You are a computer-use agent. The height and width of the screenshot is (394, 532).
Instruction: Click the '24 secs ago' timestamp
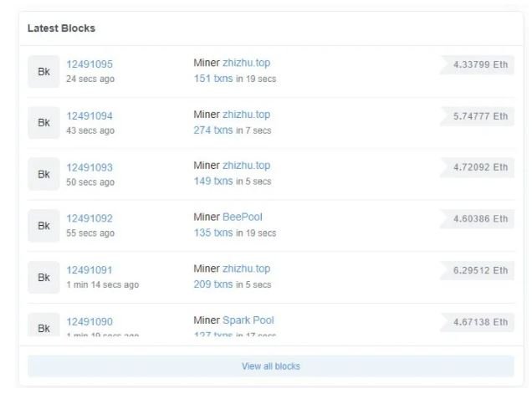coord(90,79)
